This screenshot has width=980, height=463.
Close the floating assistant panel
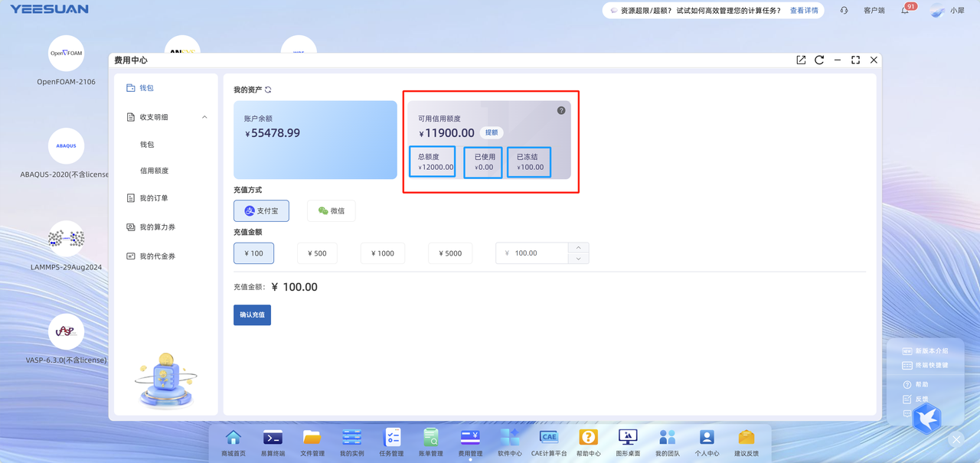[956, 440]
